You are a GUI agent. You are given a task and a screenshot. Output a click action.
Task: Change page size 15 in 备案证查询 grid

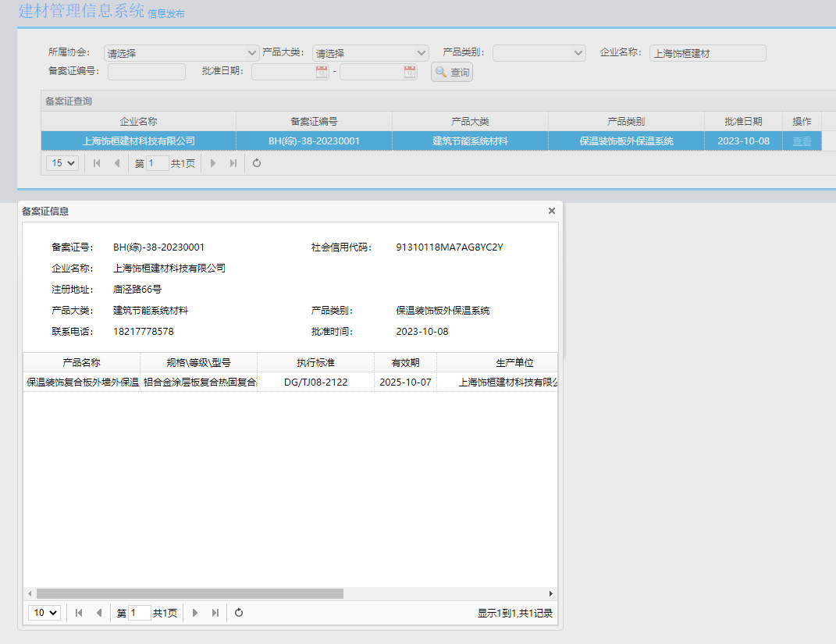point(62,163)
